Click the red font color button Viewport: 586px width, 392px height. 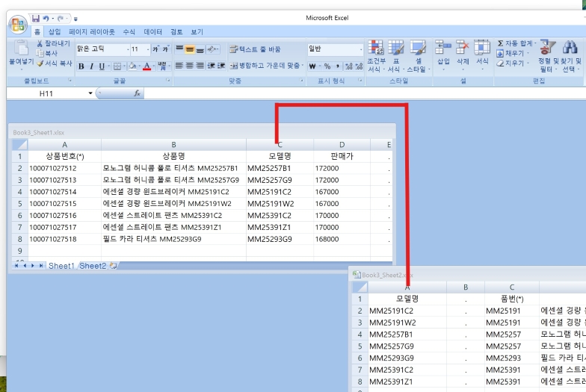tap(147, 66)
